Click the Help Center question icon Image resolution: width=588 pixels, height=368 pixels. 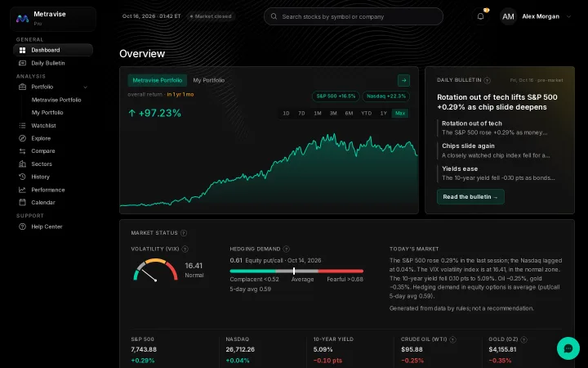tap(23, 227)
